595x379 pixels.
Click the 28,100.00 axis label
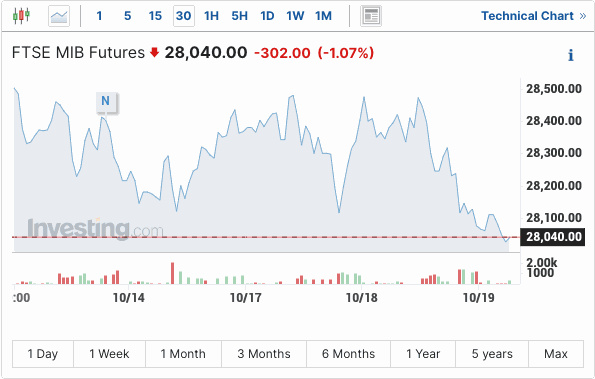(x=554, y=218)
